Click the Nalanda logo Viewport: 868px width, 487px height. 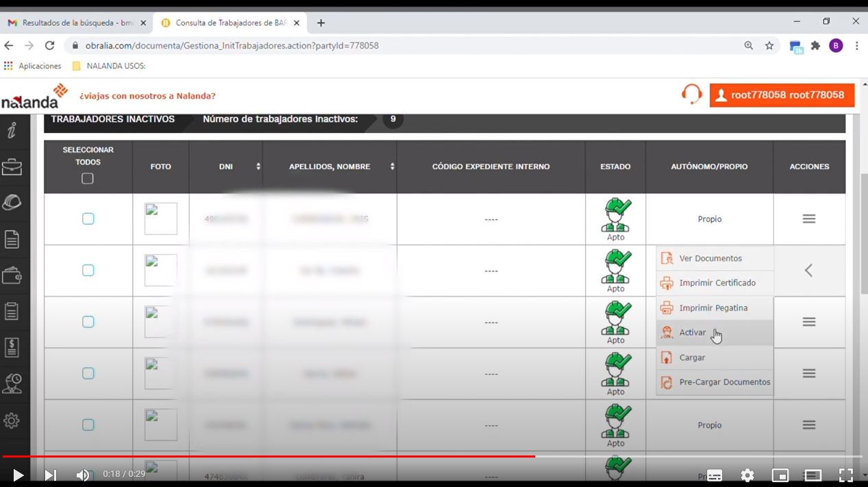click(35, 96)
